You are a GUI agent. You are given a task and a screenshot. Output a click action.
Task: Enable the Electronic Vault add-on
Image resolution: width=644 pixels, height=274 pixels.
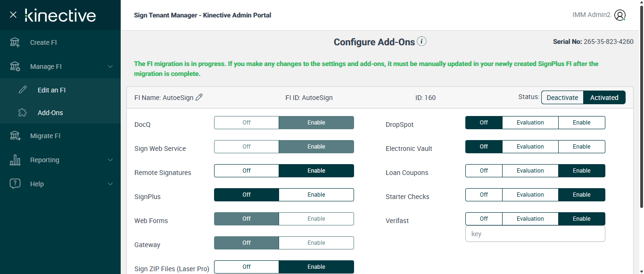click(x=581, y=147)
